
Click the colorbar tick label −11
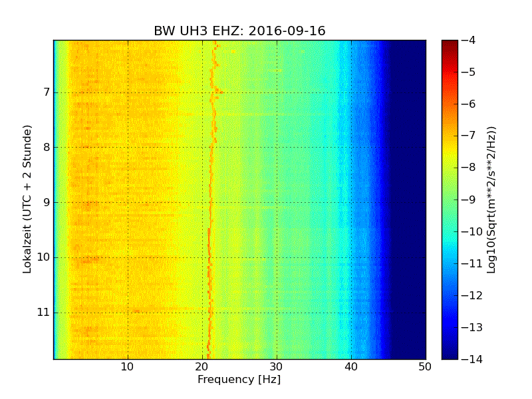pyautogui.click(x=472, y=263)
